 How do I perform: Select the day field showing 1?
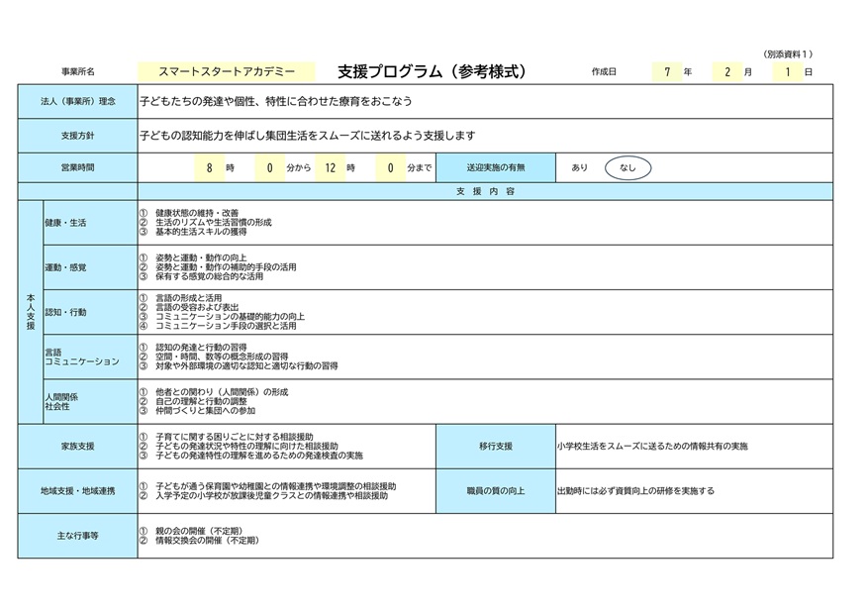(x=788, y=72)
